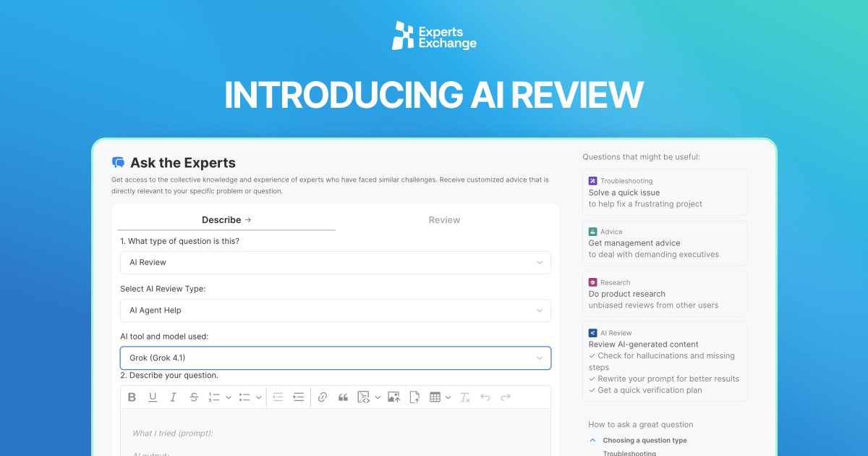The height and width of the screenshot is (456, 868).
Task: Click inside the question description text area
Action: pos(336,432)
